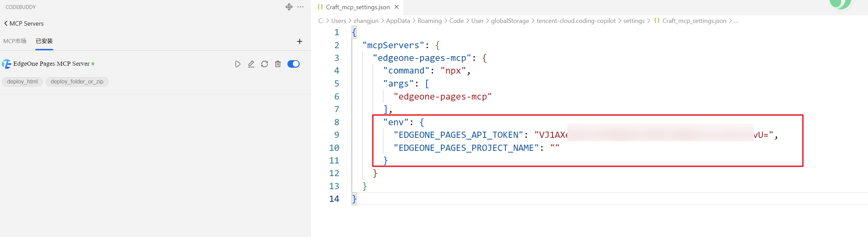Open Users breadcrumb segment
868x237 pixels.
point(339,21)
